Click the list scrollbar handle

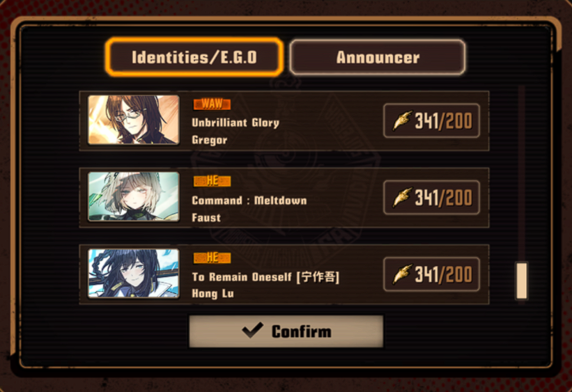(522, 281)
